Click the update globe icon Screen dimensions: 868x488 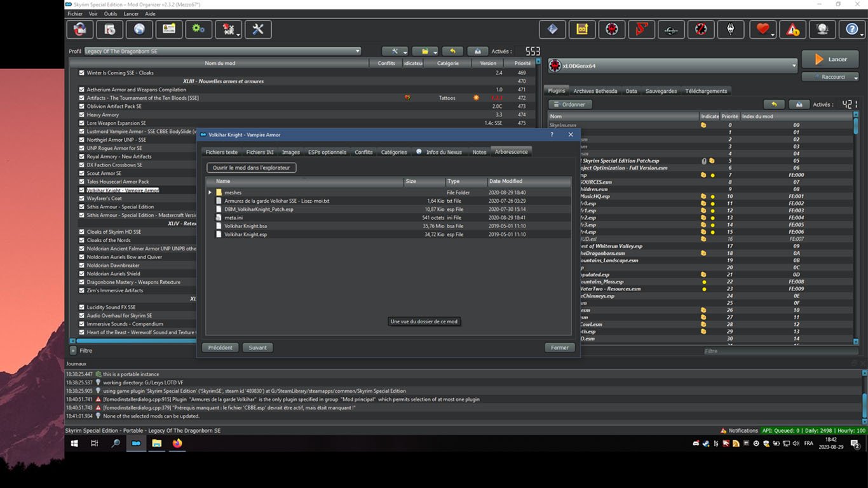click(823, 29)
